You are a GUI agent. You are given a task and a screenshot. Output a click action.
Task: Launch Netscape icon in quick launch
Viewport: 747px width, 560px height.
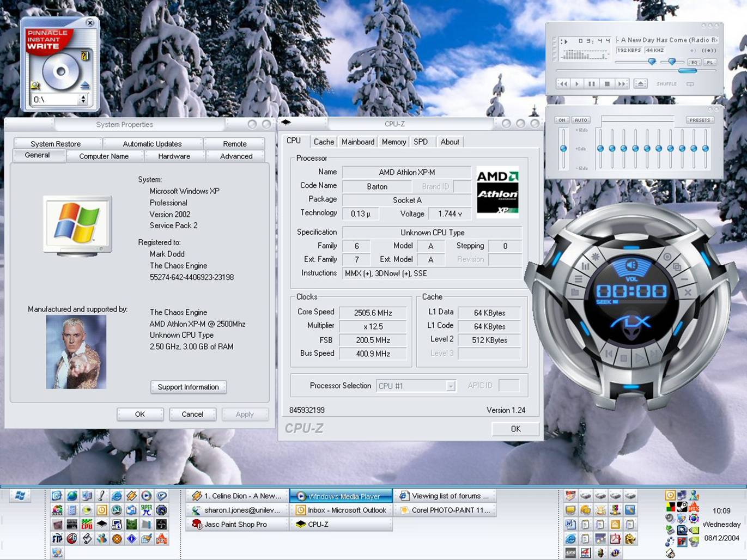point(117,510)
